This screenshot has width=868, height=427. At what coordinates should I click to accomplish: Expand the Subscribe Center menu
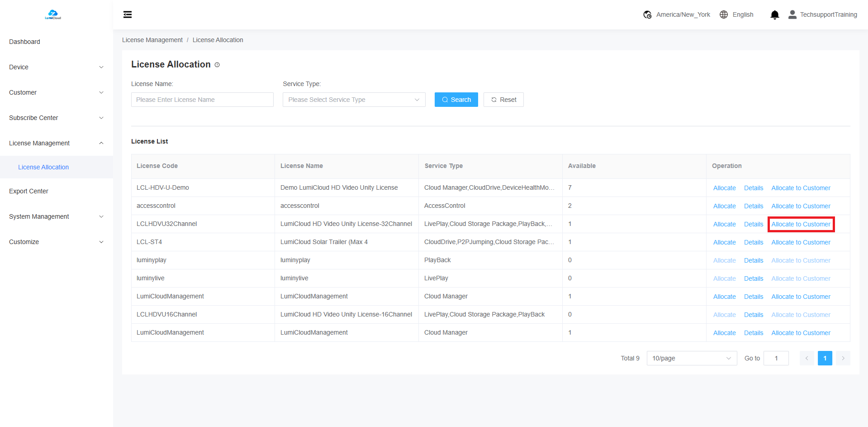[x=56, y=118]
